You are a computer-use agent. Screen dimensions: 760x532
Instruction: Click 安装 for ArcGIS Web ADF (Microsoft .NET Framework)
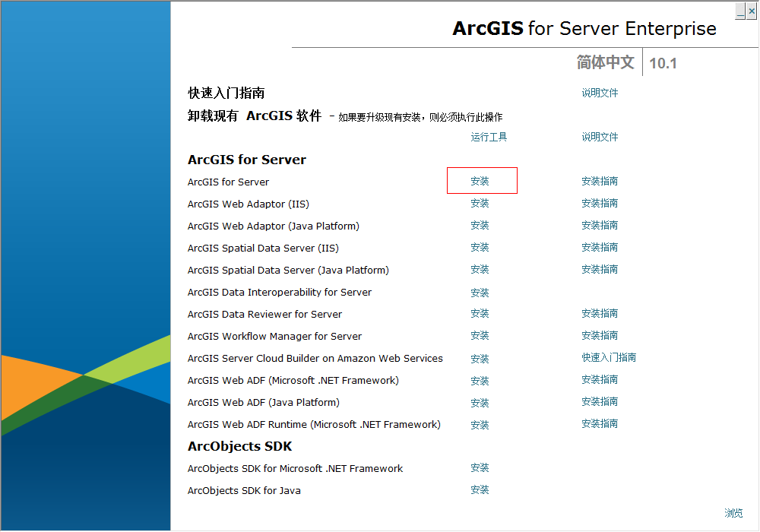pos(480,382)
